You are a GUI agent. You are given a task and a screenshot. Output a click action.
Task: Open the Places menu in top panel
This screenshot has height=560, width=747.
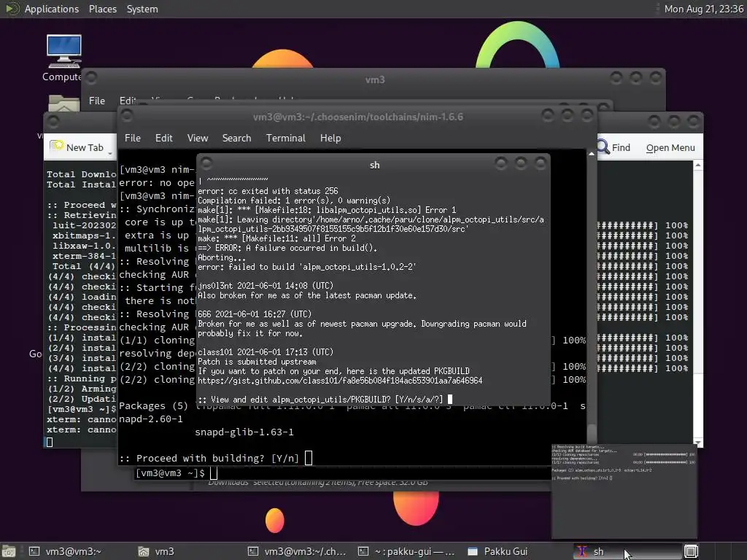102,9
